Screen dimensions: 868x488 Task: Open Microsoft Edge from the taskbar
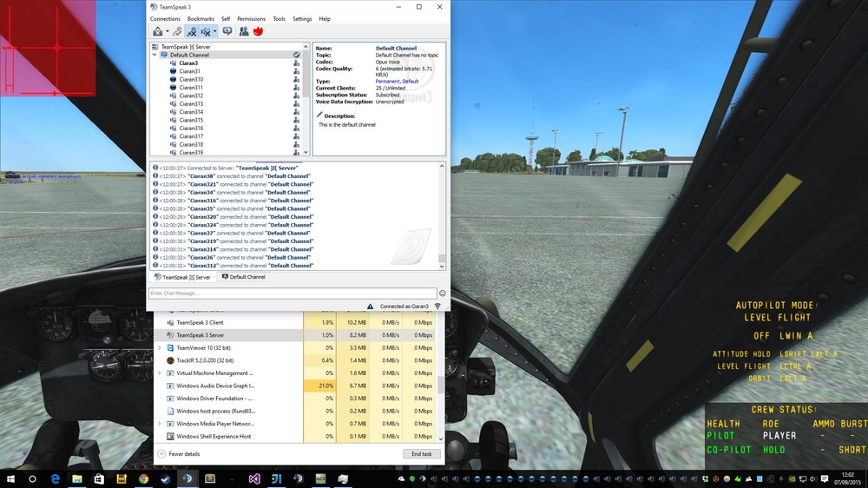[55, 478]
